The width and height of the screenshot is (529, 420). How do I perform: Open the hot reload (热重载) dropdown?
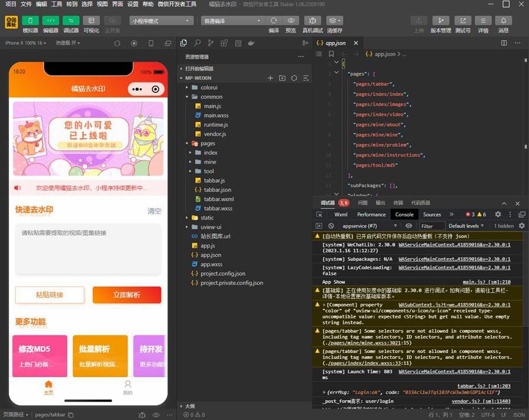[68, 43]
